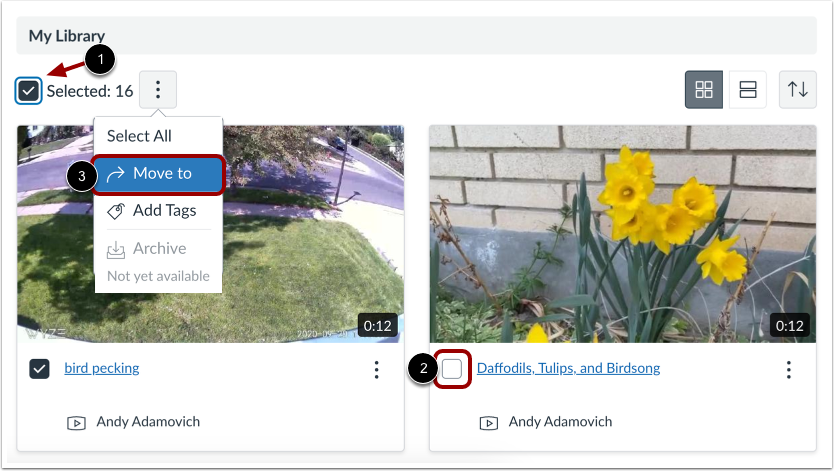Check the Daffodils, Tulips, and Birdsong checkbox
This screenshot has width=834, height=471.
coord(452,368)
